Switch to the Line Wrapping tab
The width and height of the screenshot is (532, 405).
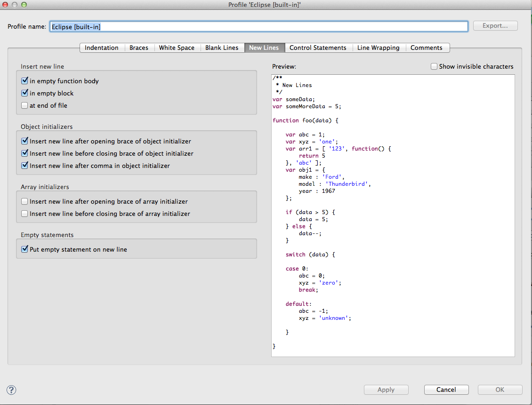click(378, 48)
